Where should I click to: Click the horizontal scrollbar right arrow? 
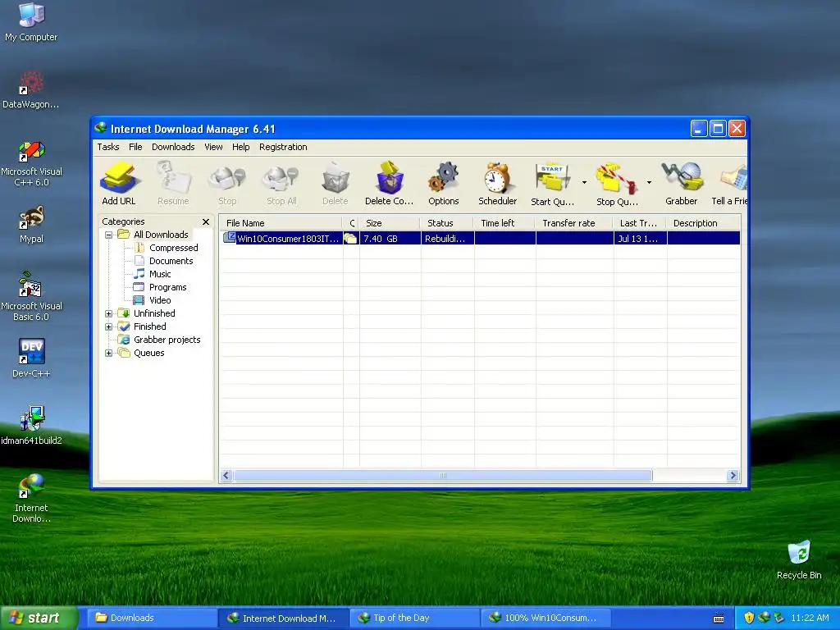click(733, 476)
